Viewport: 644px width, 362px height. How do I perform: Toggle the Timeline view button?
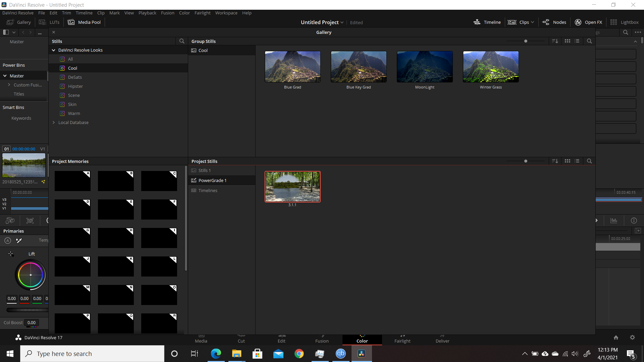[x=487, y=22]
